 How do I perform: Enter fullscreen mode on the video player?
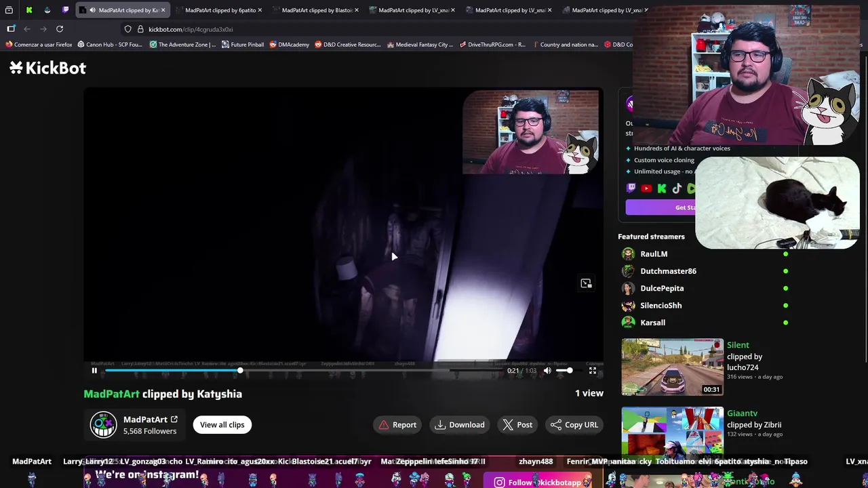(593, 371)
